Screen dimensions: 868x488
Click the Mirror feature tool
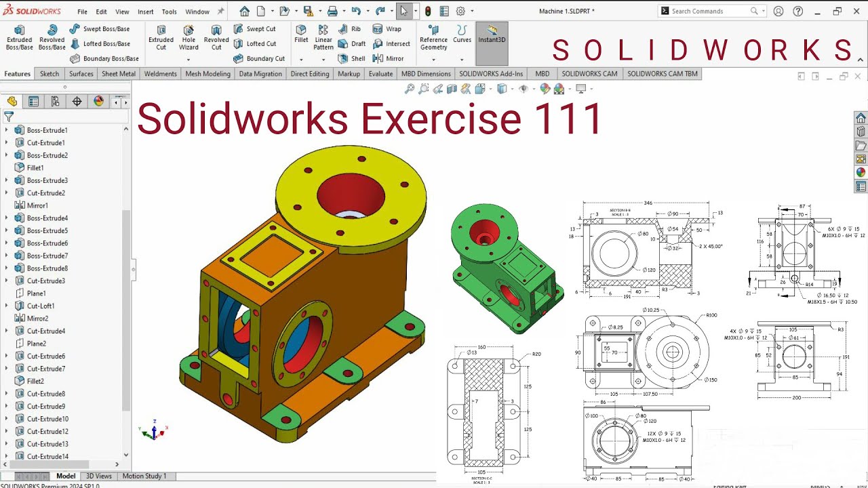coord(388,59)
